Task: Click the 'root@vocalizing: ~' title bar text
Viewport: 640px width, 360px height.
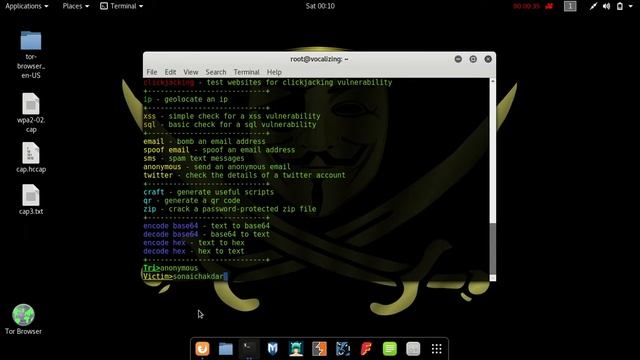Action: point(319,59)
